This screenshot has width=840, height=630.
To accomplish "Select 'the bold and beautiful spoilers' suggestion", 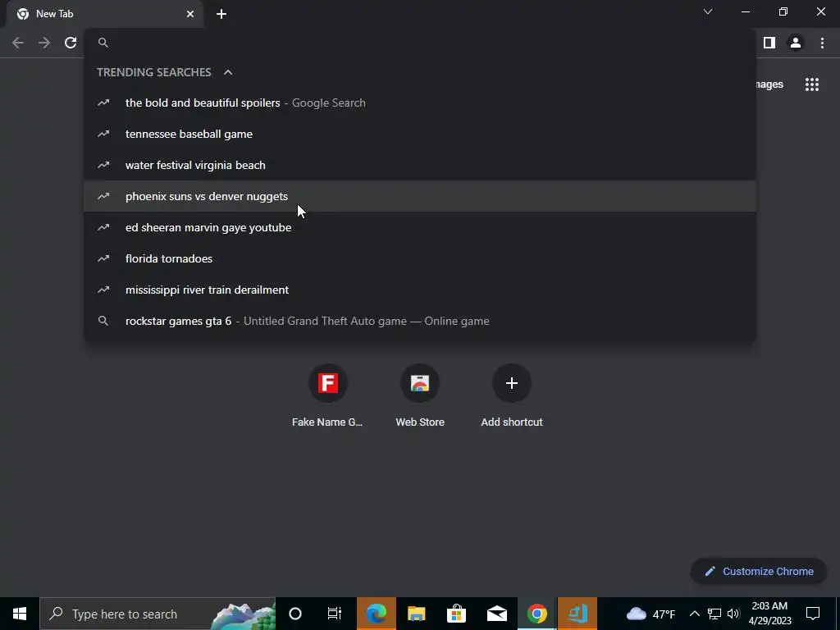I will 420,103.
